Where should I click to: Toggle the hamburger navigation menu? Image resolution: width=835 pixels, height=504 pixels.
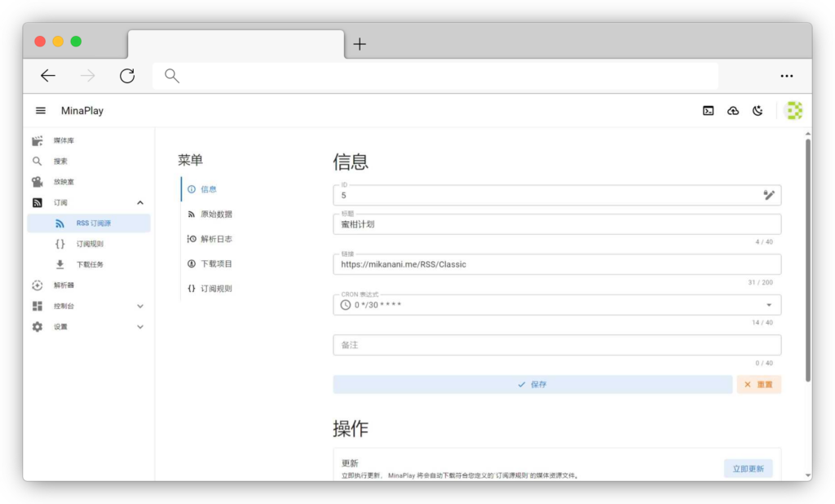tap(41, 111)
